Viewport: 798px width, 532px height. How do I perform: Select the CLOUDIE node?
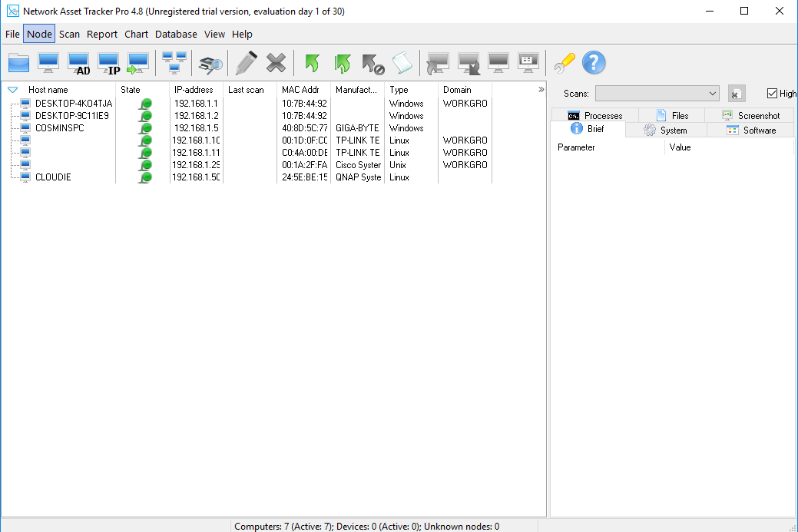(53, 177)
